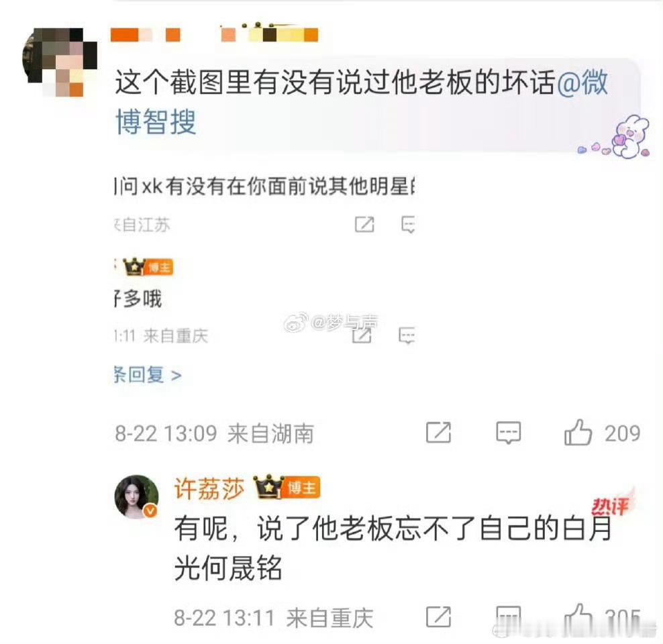Image resolution: width=663 pixels, height=644 pixels.
Task: Like 许荔莎's hot reply
Action: pos(602,617)
